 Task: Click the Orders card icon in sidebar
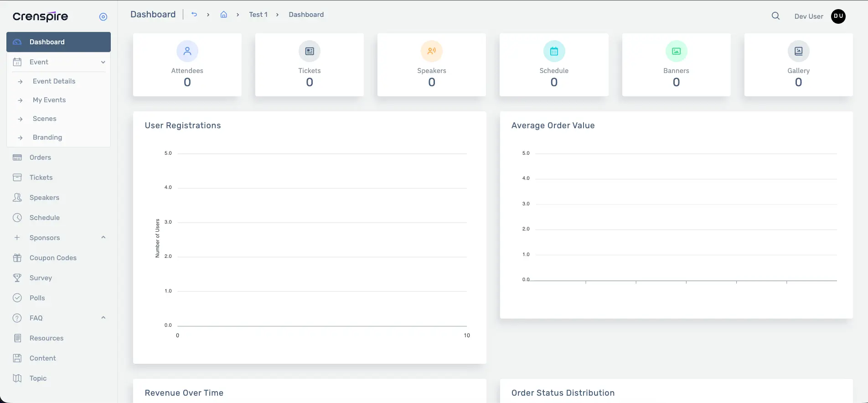tap(17, 157)
